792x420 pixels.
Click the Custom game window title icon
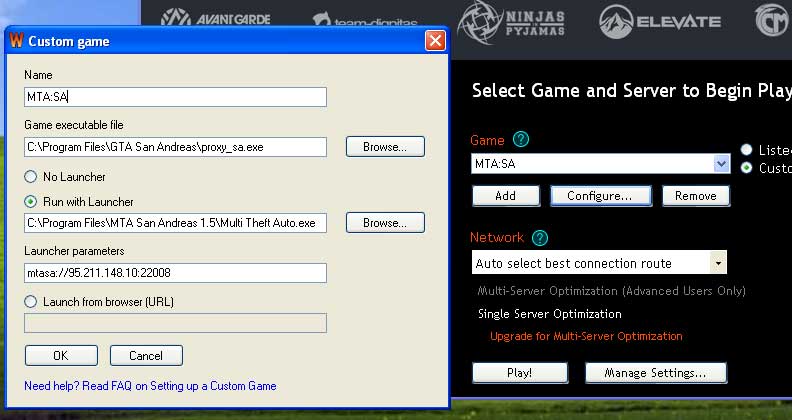click(16, 41)
